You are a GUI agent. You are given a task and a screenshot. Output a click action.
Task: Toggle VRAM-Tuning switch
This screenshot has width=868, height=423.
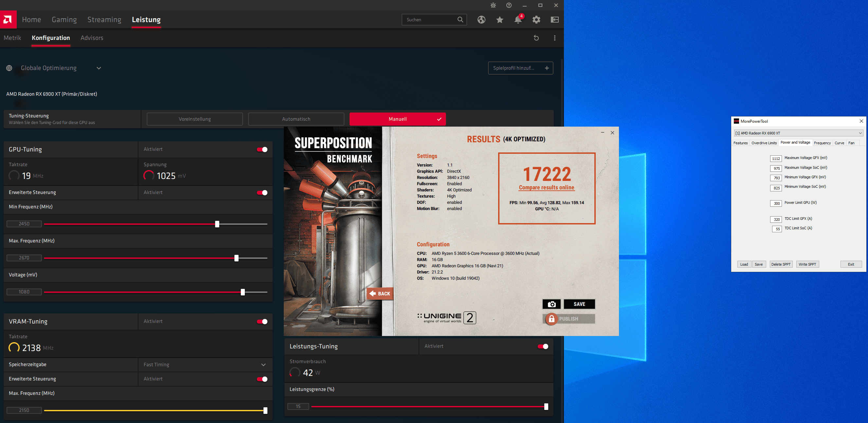(x=262, y=322)
